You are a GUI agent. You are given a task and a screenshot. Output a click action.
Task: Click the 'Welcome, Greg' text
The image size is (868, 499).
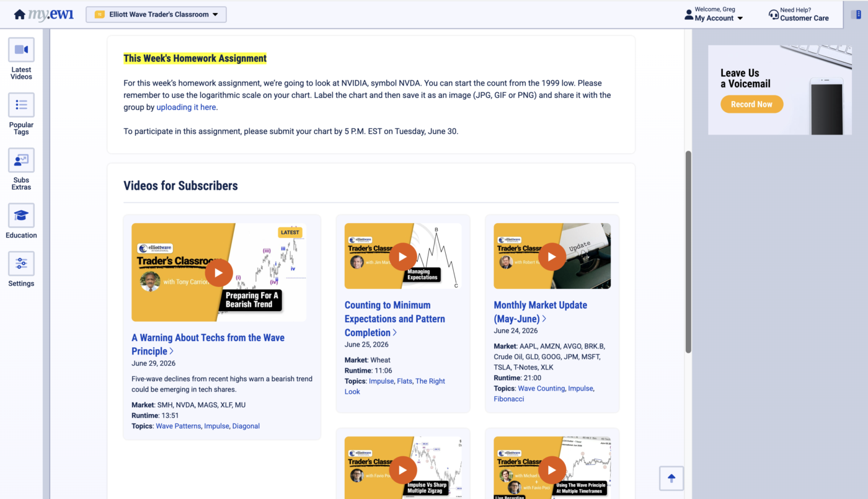click(x=715, y=10)
